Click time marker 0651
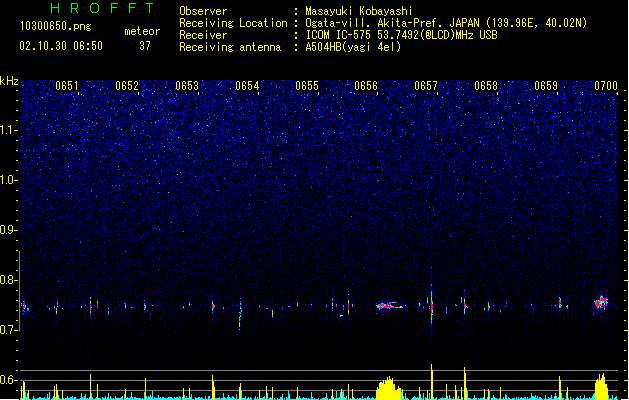The height and width of the screenshot is (400, 629). 67,86
